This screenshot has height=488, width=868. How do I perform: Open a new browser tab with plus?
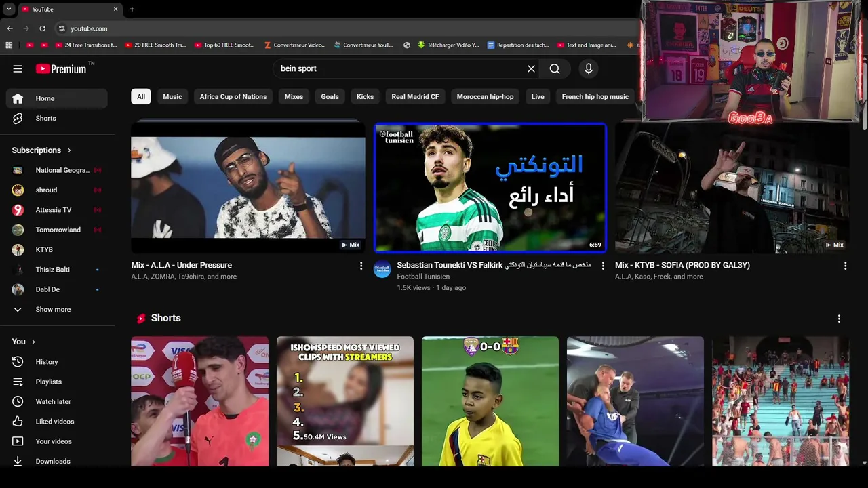pyautogui.click(x=132, y=9)
